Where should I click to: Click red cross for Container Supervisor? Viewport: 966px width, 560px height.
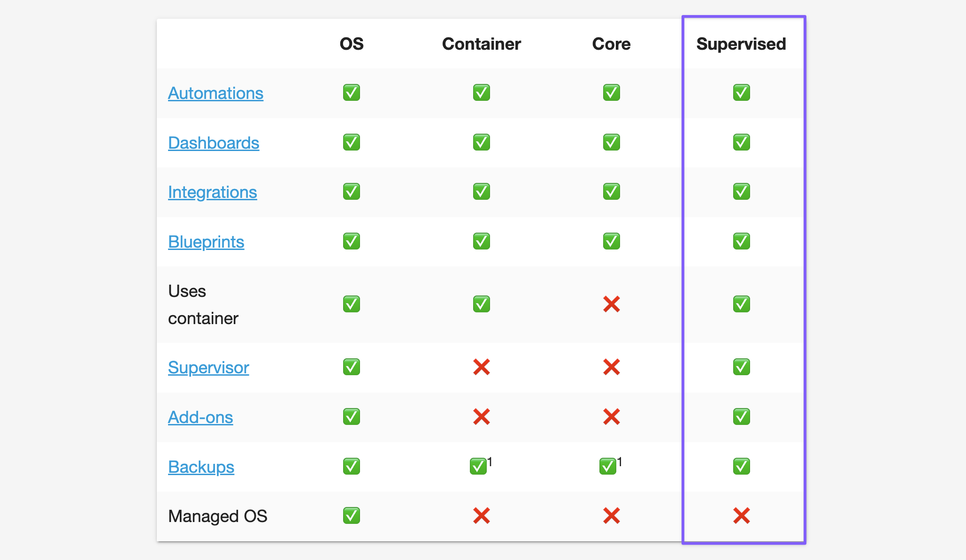[x=481, y=367]
